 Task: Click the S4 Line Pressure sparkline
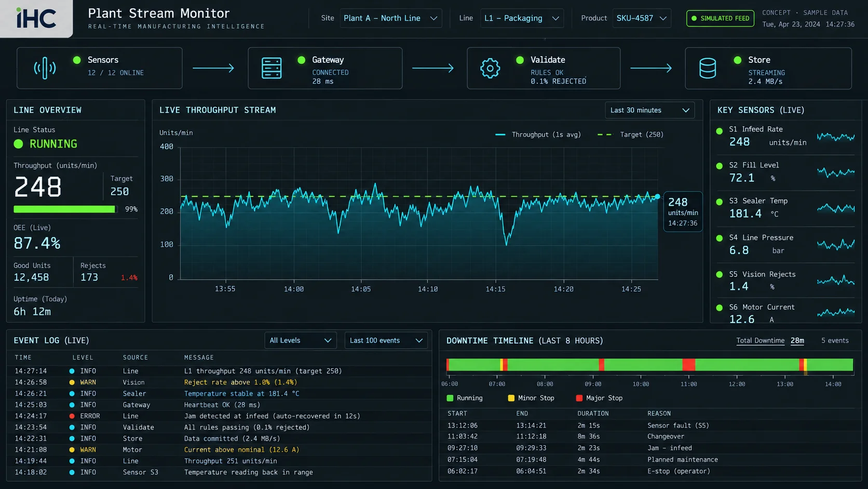[836, 244]
